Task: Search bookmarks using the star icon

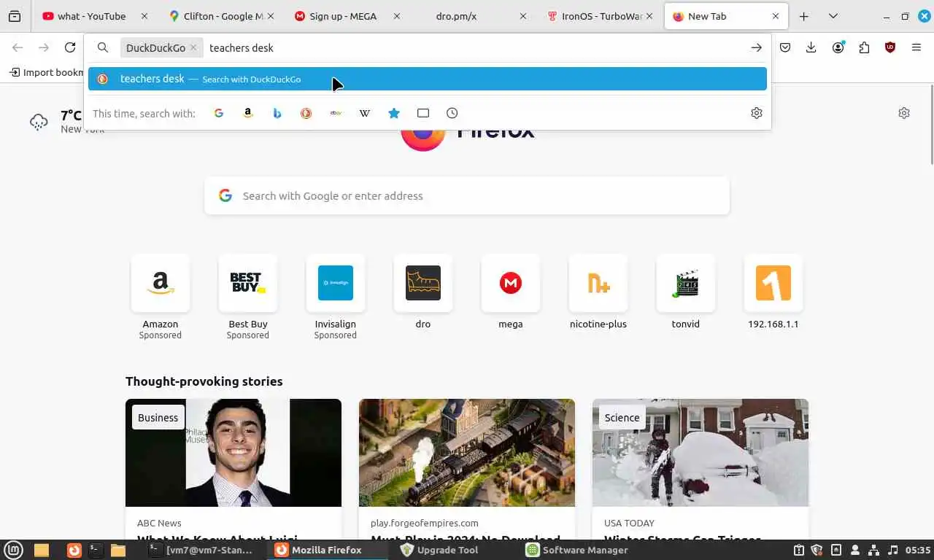Action: (x=394, y=113)
